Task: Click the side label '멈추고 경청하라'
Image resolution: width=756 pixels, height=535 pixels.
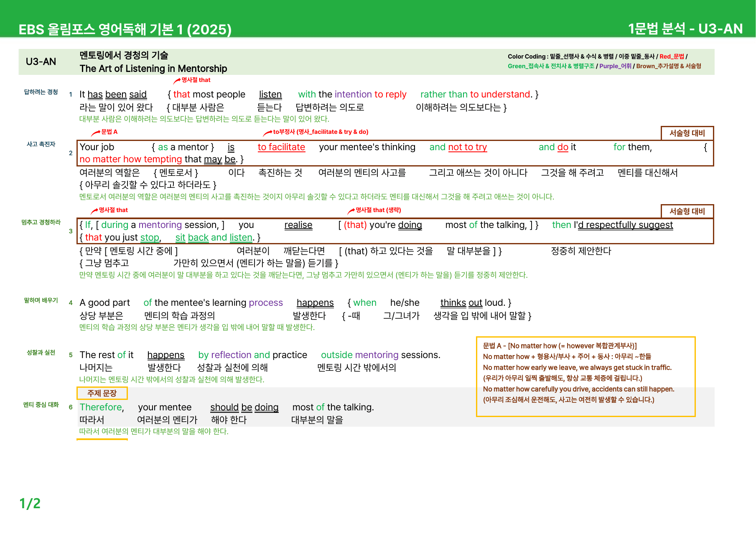Action: click(x=41, y=223)
